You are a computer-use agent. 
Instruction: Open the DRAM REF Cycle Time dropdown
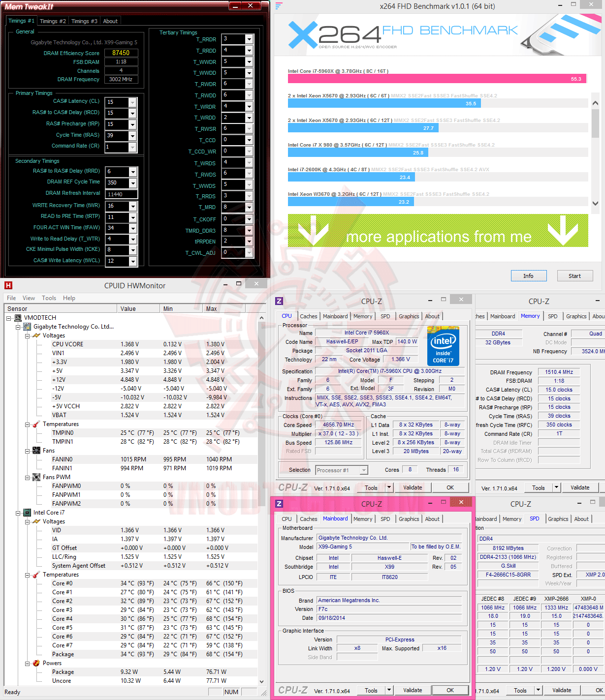coord(132,183)
